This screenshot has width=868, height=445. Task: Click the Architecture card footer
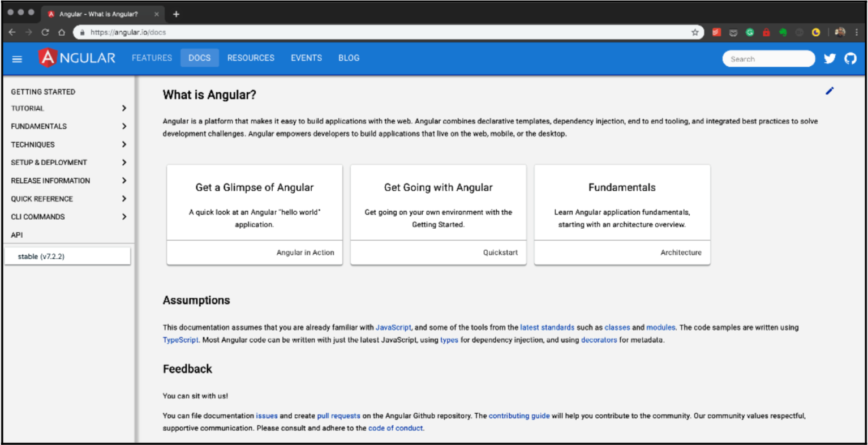click(x=622, y=253)
